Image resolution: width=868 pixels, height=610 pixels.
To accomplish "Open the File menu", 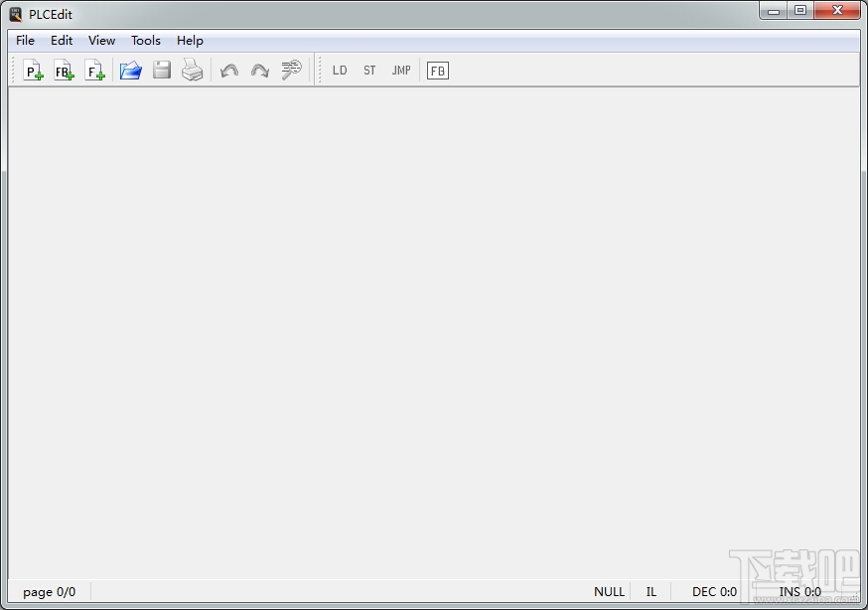I will (x=26, y=41).
